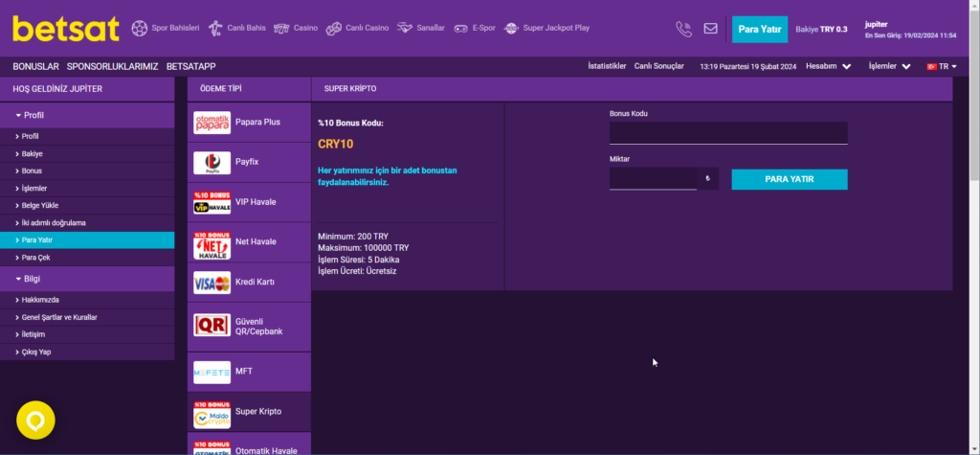
Task: Open Genel Şartlar ve Kurallar
Action: 87,317
